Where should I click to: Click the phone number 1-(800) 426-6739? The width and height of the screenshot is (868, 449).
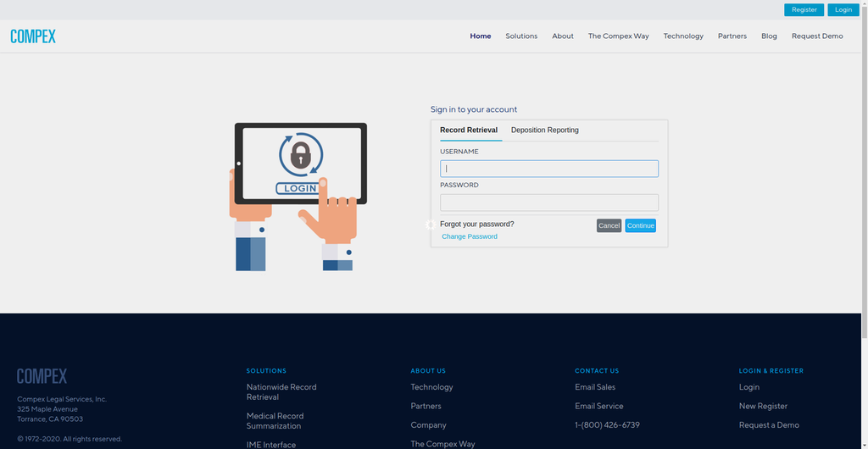pos(607,425)
